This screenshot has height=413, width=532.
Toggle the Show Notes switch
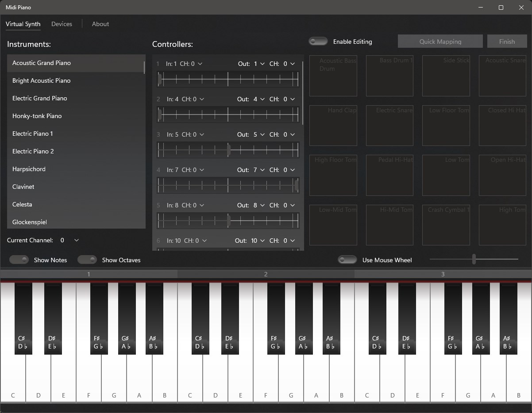(19, 260)
